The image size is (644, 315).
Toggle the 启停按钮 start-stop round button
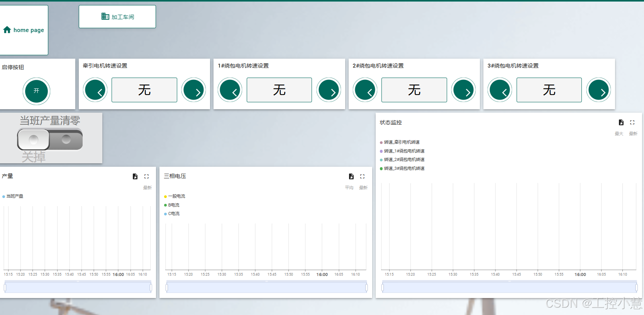[x=36, y=91]
